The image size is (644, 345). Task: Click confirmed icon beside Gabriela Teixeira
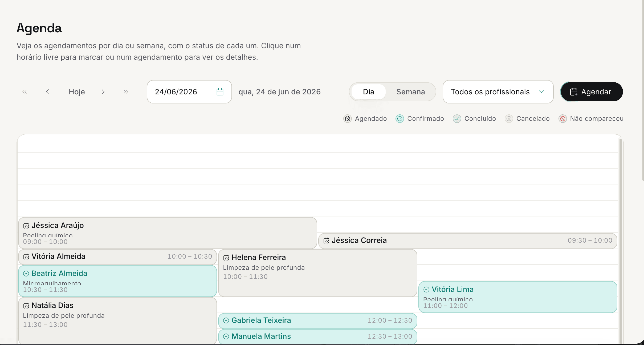click(226, 320)
